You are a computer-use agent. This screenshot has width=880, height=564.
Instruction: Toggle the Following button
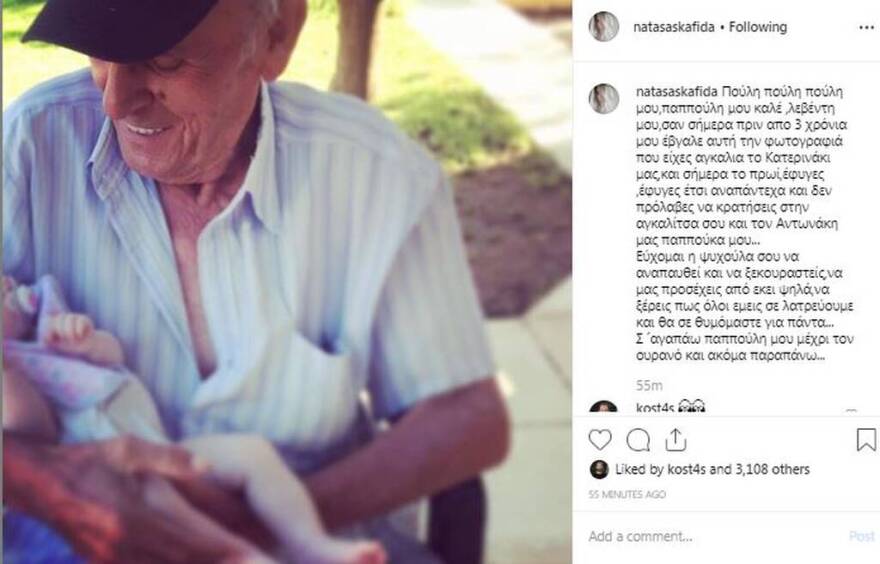pos(758,27)
